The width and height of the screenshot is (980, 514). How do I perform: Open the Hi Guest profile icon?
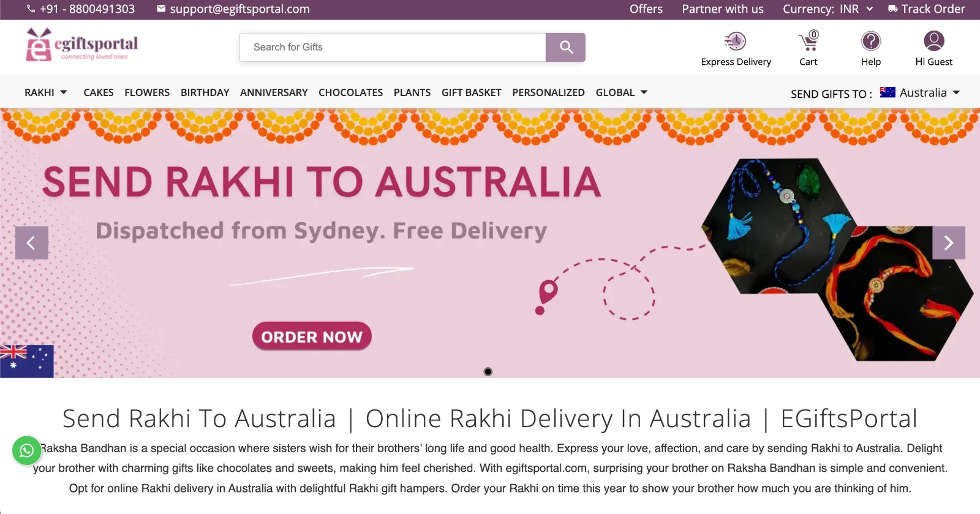click(x=934, y=41)
